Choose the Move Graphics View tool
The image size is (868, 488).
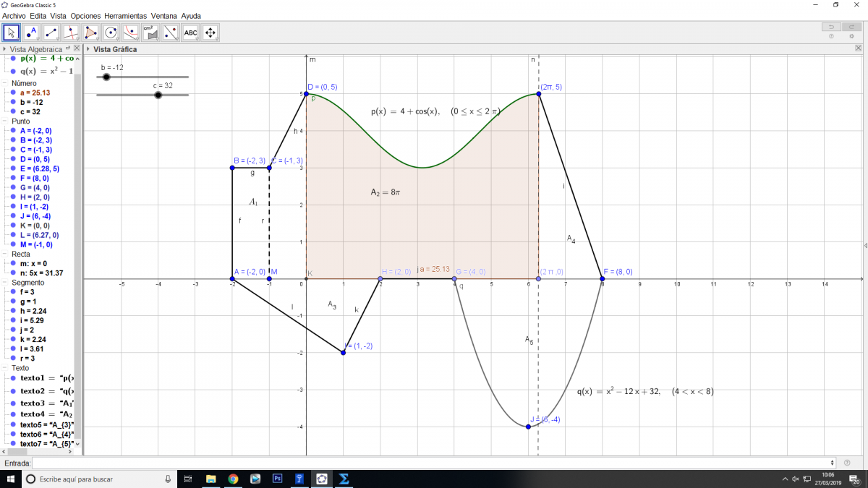pos(210,33)
